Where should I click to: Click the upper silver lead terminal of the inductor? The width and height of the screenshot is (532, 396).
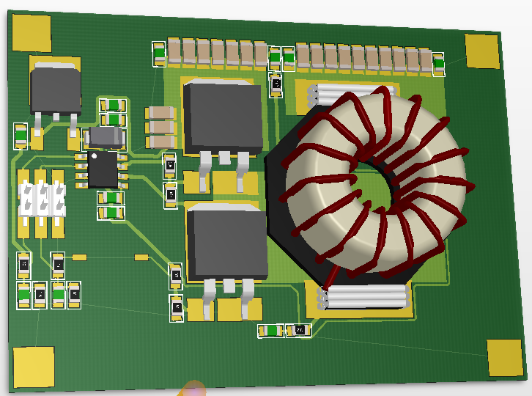tap(351, 94)
